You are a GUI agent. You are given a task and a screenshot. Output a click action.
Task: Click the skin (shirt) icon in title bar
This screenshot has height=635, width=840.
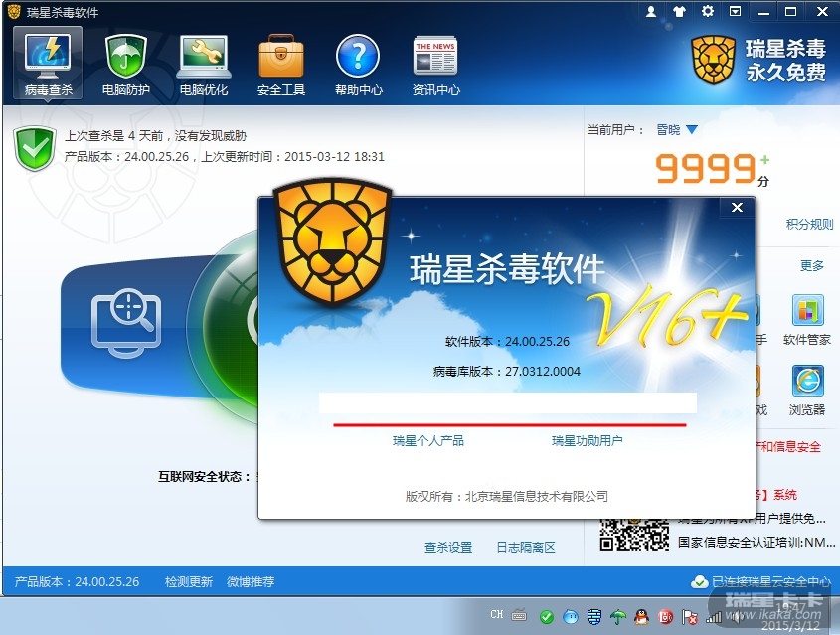[x=679, y=11]
